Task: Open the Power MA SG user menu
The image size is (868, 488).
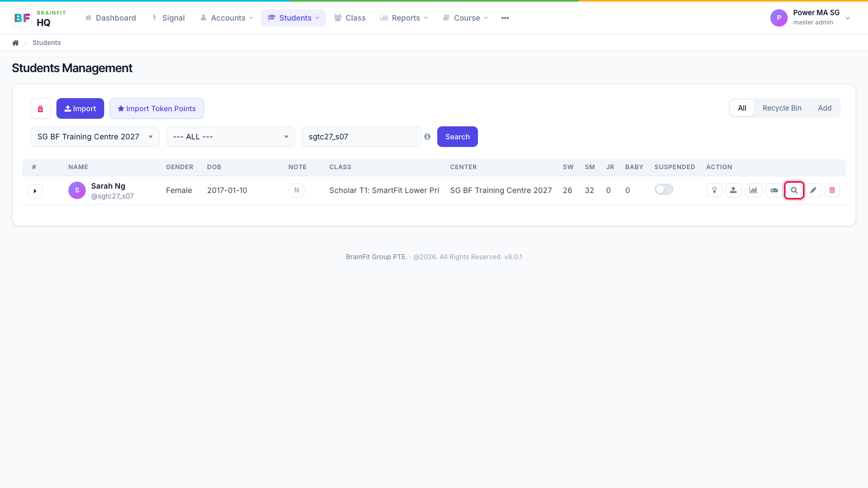Action: pyautogui.click(x=810, y=17)
